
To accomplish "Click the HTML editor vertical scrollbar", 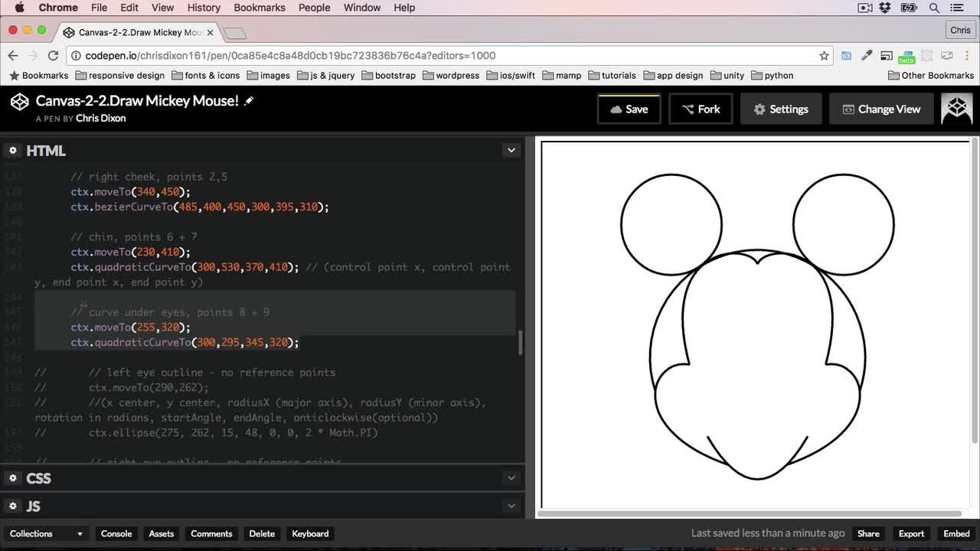I will [521, 343].
